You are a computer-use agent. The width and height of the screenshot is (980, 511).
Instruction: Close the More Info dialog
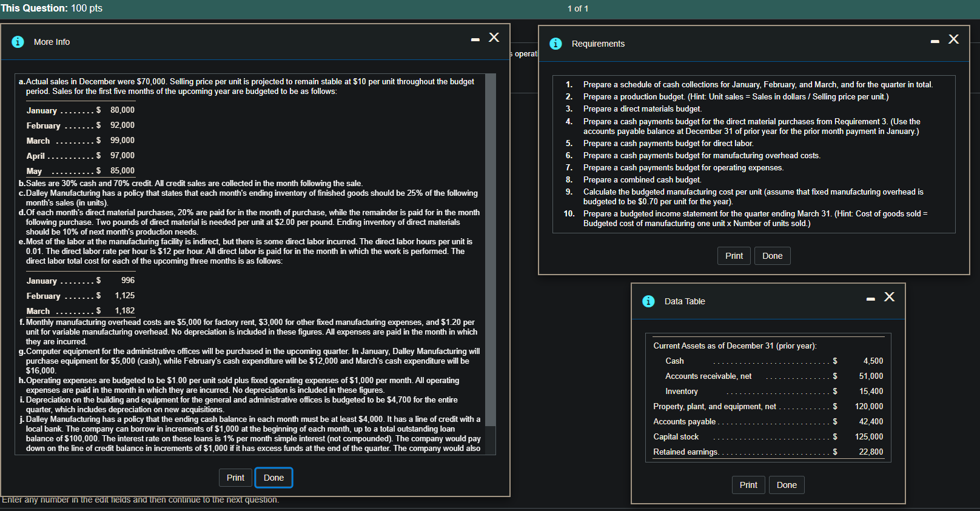(494, 38)
